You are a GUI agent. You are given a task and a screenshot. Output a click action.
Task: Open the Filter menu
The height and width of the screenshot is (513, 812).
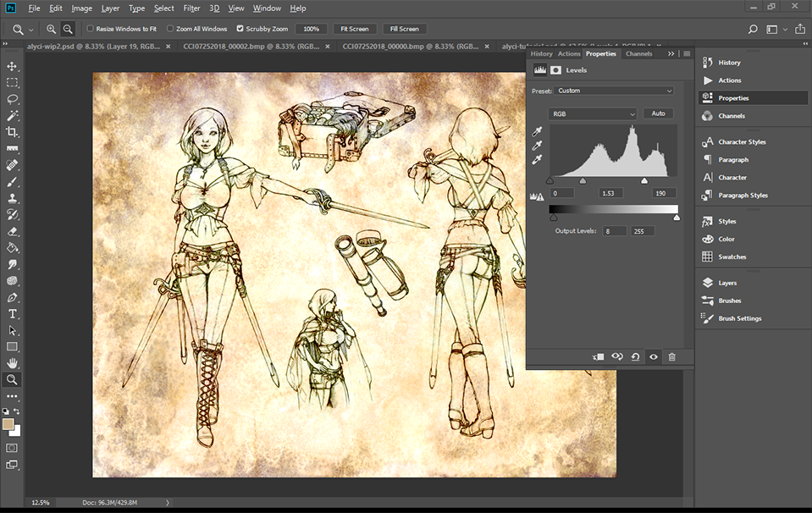click(191, 8)
